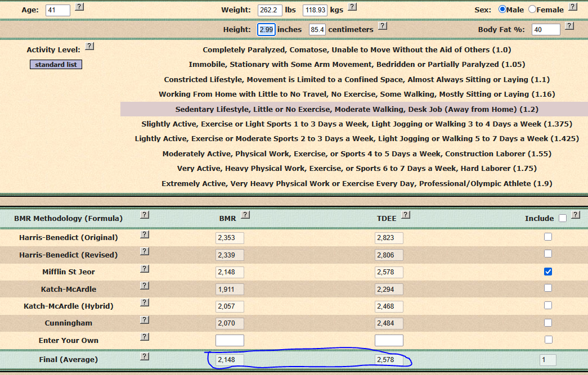Screen dimensions: 588x375
Task: Open help for Katch-McArdle formula
Action: pyautogui.click(x=145, y=286)
